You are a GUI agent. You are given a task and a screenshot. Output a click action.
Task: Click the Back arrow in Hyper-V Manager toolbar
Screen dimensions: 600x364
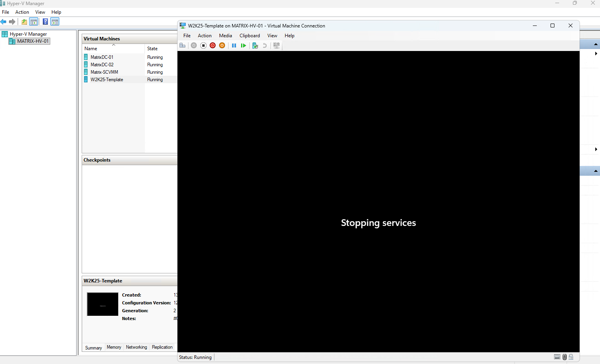coord(4,22)
